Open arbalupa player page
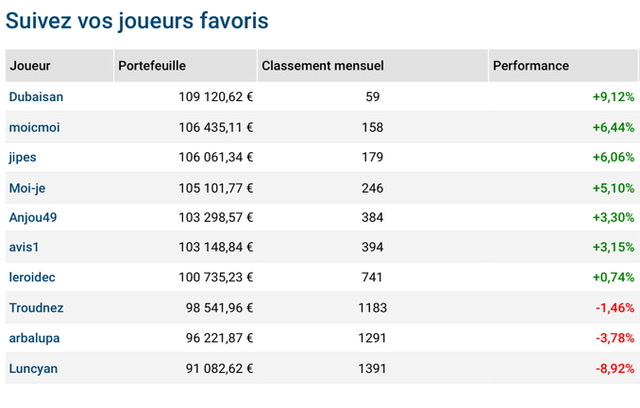Image resolution: width=640 pixels, height=408 pixels. coord(34,338)
